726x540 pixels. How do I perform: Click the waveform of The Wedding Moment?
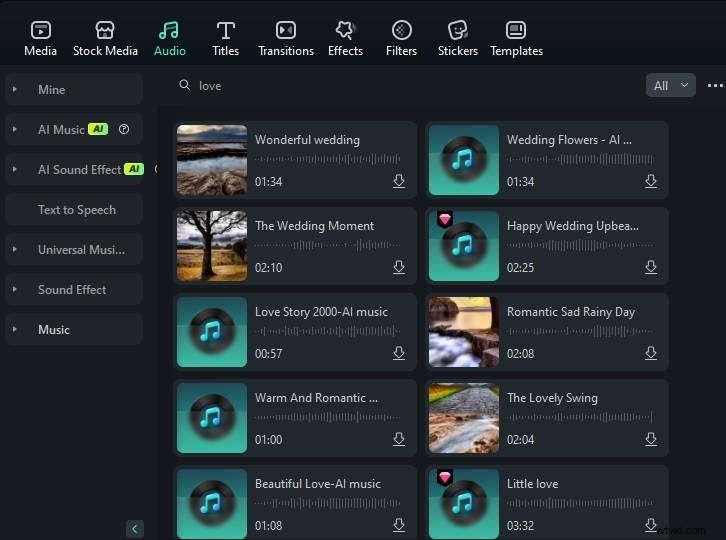tap(327, 245)
